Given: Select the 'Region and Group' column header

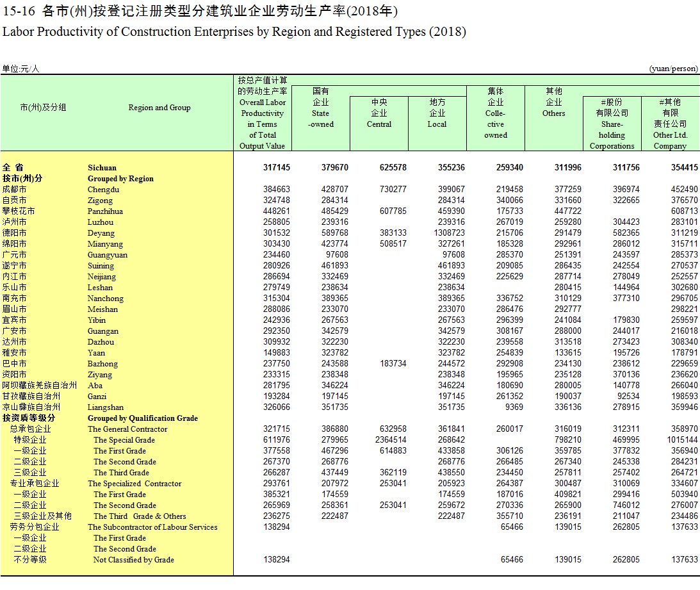Looking at the screenshot, I should pos(159,108).
